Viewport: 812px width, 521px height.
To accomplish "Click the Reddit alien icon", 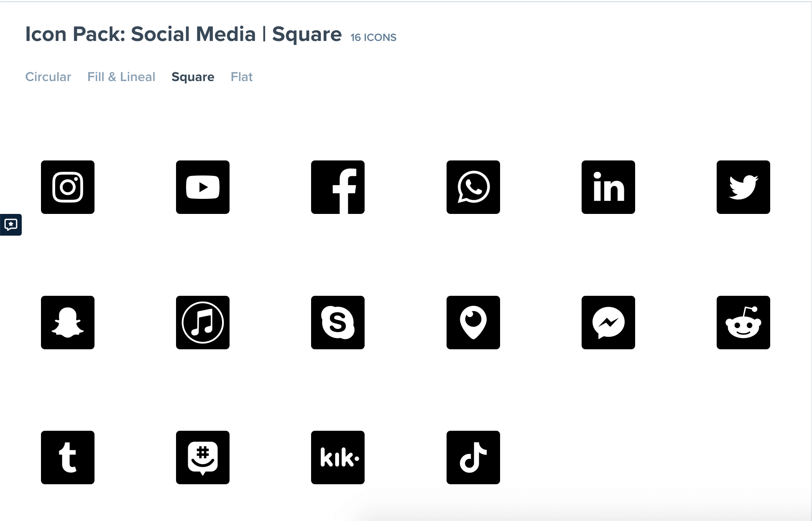I will [x=743, y=323].
